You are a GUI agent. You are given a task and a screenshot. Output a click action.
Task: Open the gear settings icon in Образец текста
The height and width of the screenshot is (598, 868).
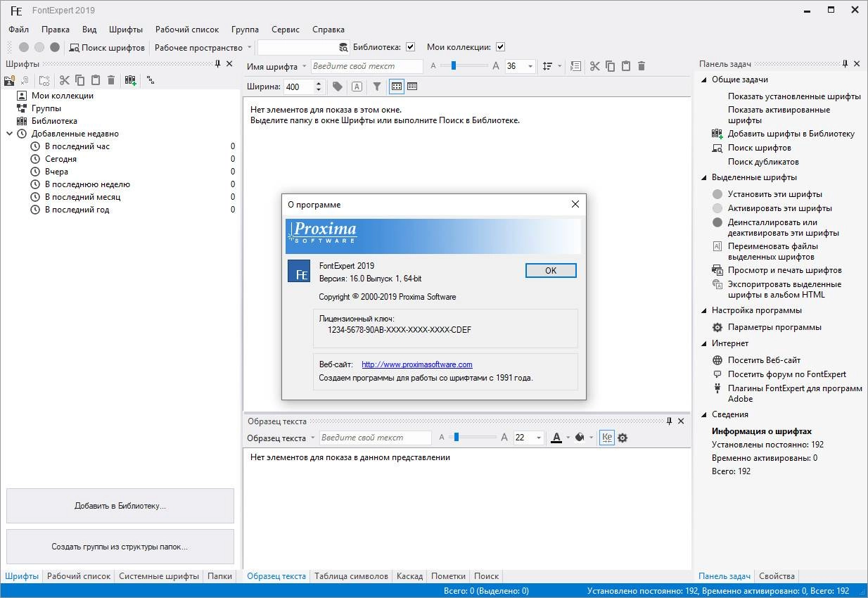[623, 438]
